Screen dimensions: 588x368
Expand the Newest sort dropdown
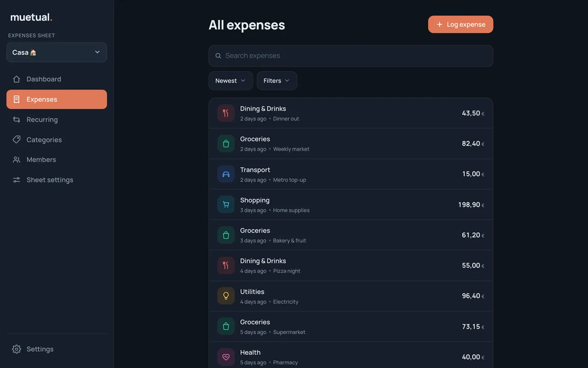pos(231,80)
